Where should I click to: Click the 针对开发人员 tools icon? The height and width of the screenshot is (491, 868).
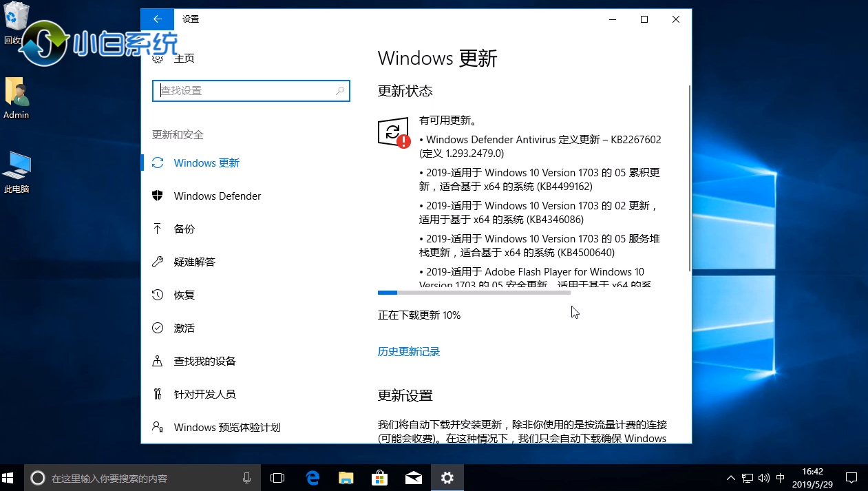(x=158, y=395)
